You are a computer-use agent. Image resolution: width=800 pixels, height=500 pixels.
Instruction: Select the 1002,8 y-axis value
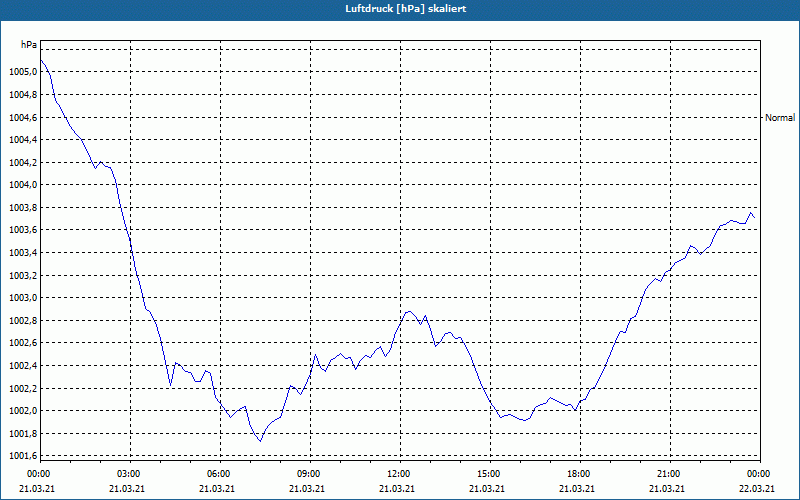pyautogui.click(x=23, y=320)
